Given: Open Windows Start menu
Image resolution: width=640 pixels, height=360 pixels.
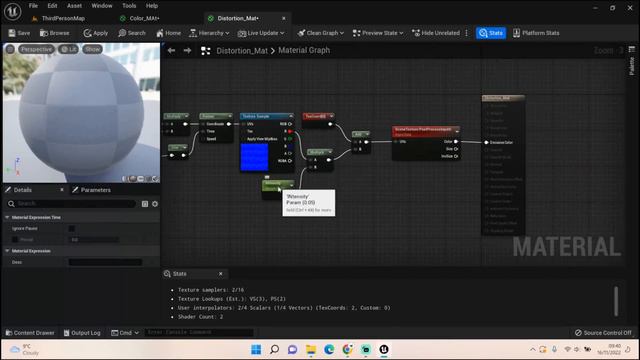Looking at the screenshot, I should 256,349.
